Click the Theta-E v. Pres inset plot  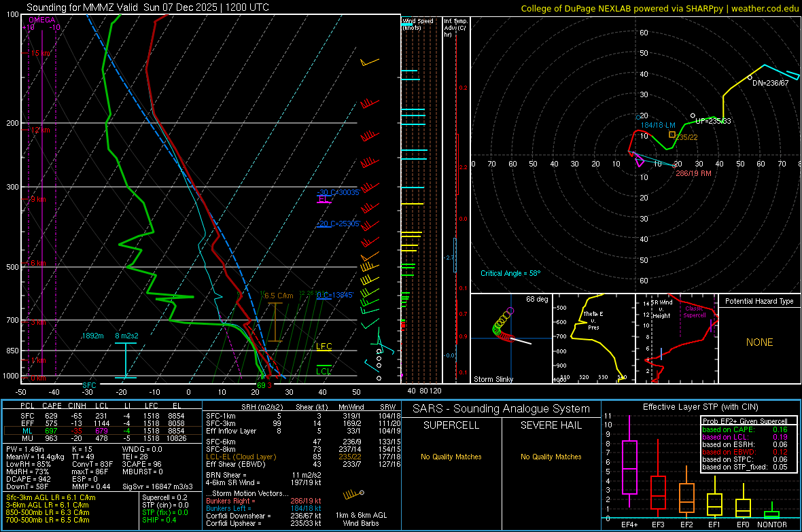point(594,338)
